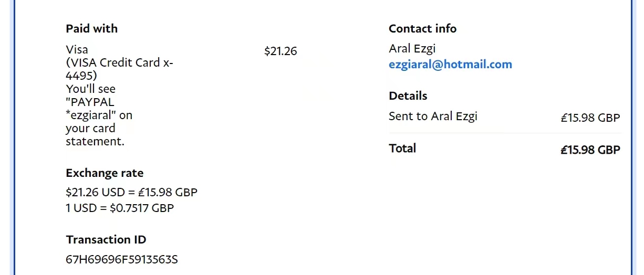
Task: Click the $21.26 USD = £15.98 GBP line
Action: [131, 192]
